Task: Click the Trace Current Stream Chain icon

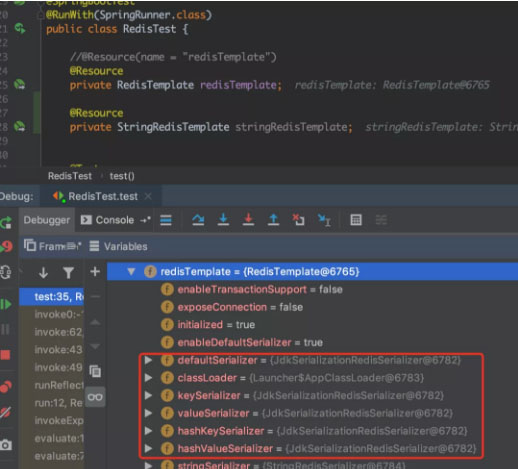Action: point(381,220)
